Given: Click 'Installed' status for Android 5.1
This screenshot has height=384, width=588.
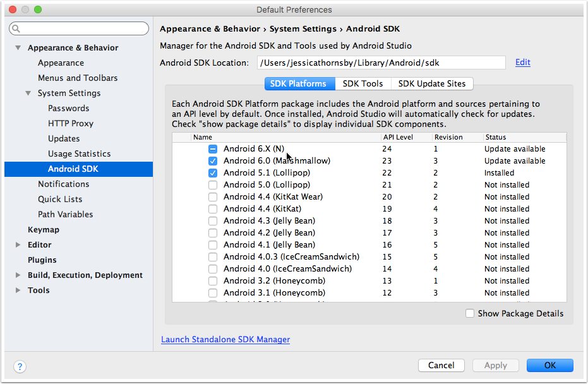Looking at the screenshot, I should tap(499, 173).
